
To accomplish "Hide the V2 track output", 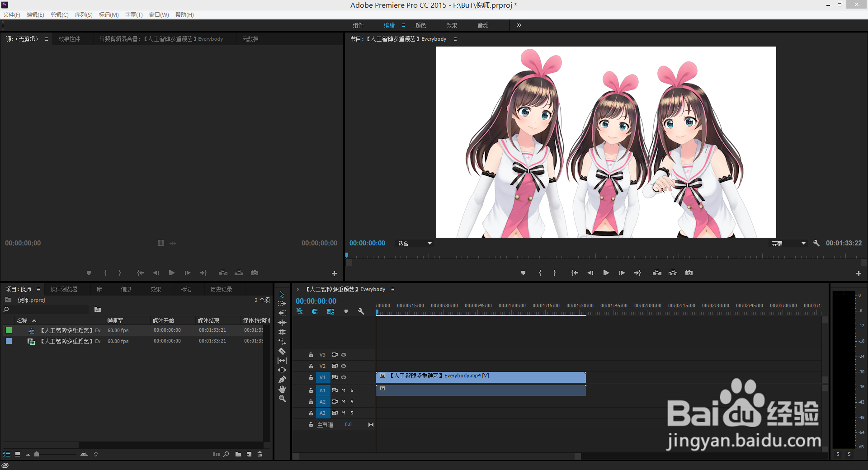I will pyautogui.click(x=344, y=366).
